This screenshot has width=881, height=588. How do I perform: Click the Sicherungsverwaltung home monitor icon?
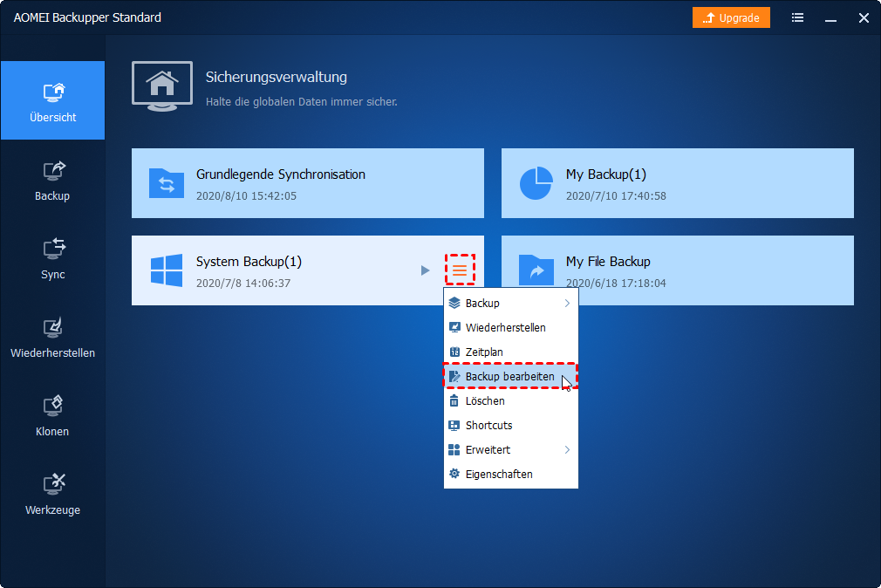[162, 86]
